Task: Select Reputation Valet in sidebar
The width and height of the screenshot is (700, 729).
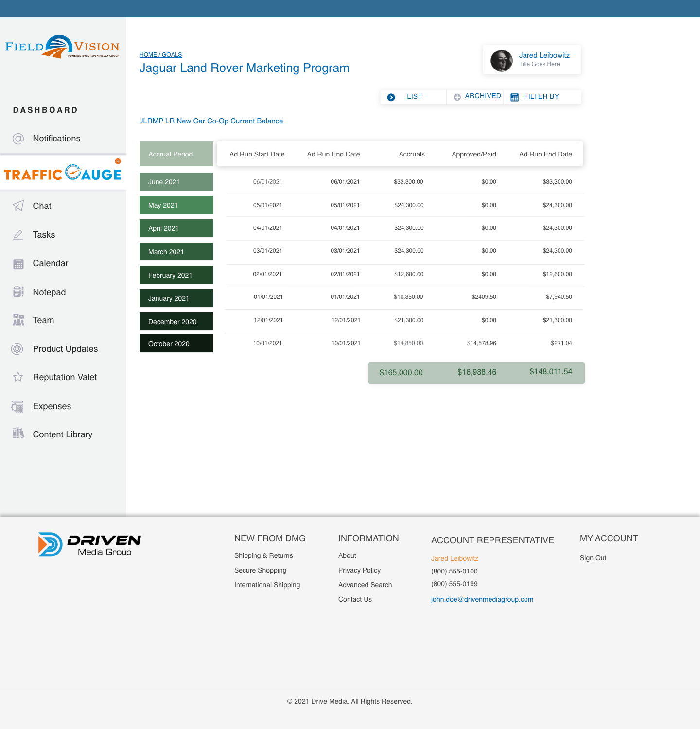Action: 65,377
